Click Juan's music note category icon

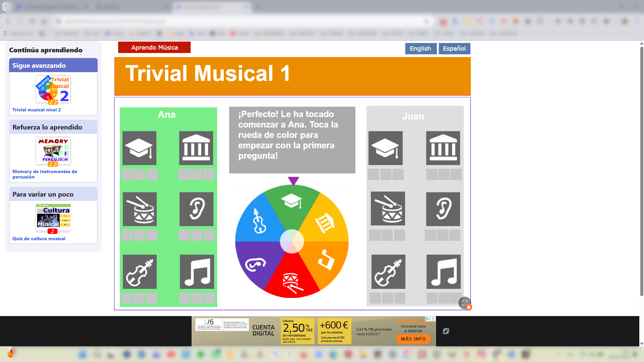click(444, 272)
